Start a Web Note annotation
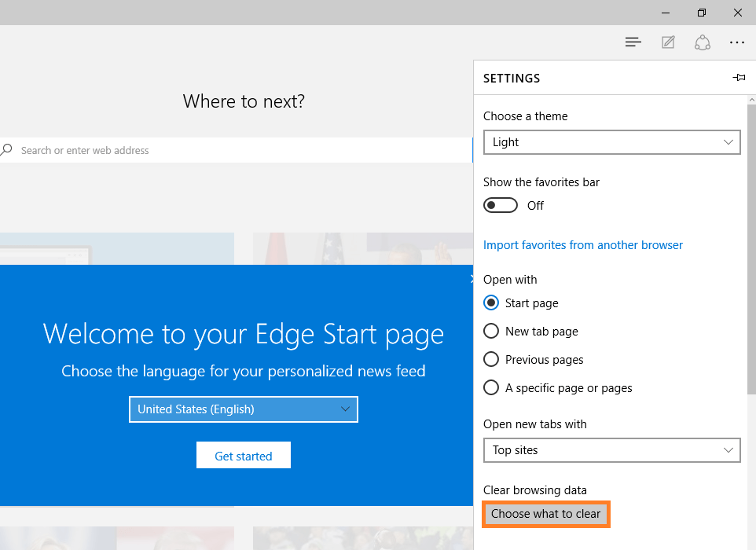756x550 pixels. 668,42
